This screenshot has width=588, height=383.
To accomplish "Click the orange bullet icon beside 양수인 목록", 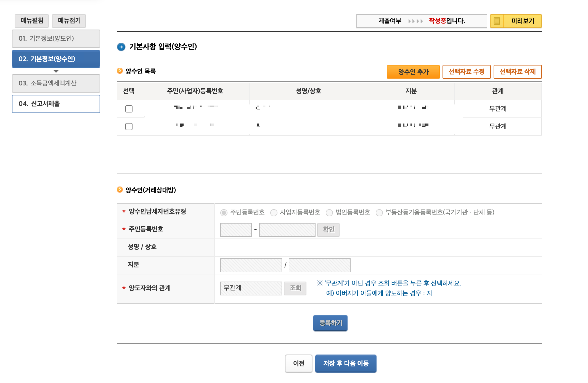I will 120,71.
